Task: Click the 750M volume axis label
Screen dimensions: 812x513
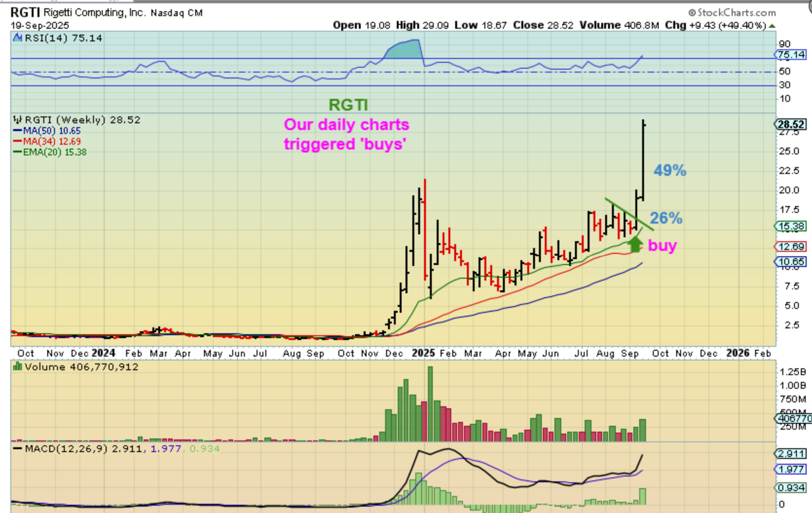Action: click(x=793, y=399)
